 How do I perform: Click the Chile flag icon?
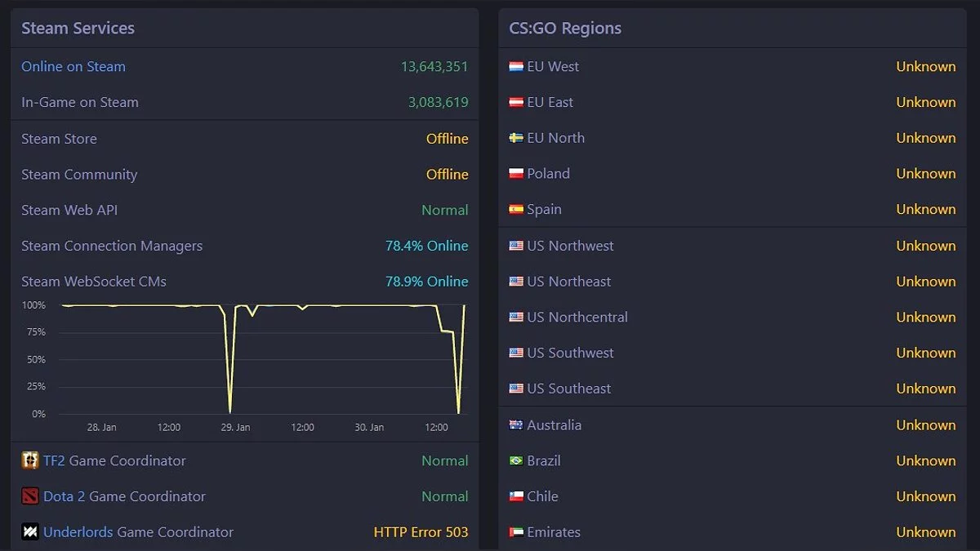(516, 496)
